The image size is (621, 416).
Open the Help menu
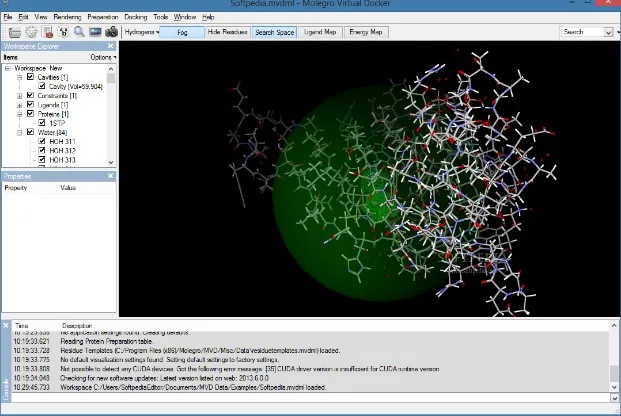click(208, 17)
